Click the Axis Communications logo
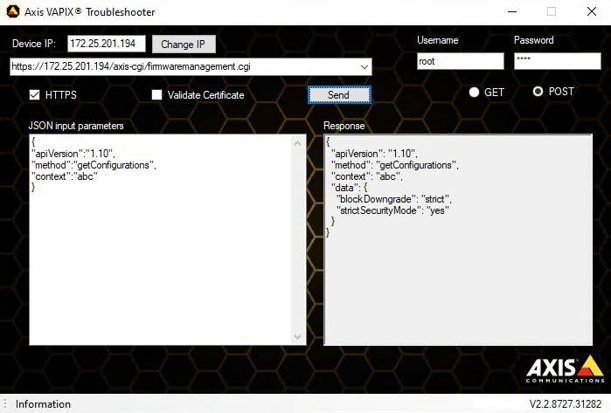The image size is (611, 413). point(565,369)
